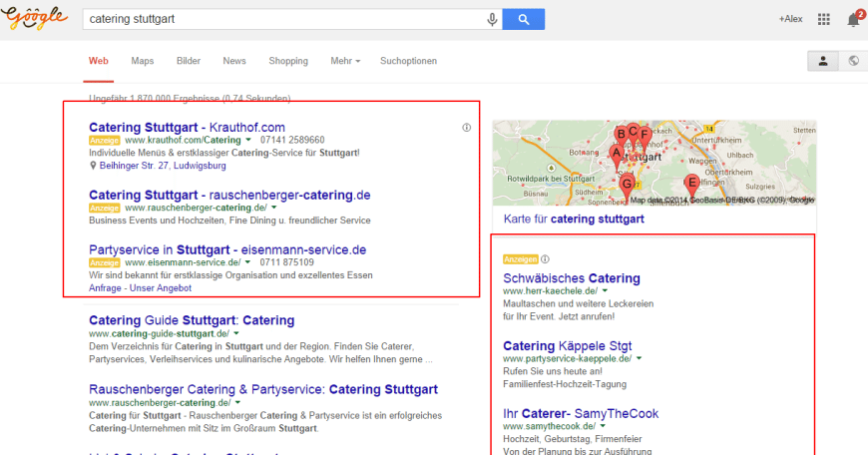Switch to personal results view
868x455 pixels.
[x=823, y=61]
